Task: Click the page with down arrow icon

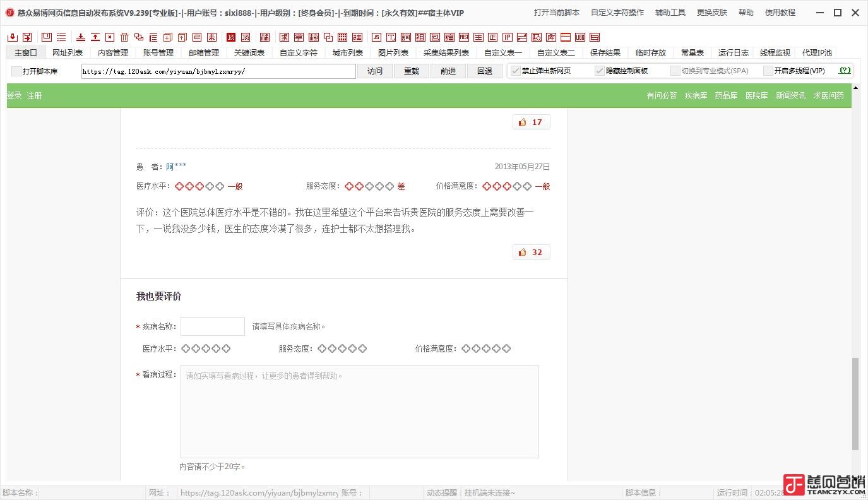Action: click(168, 37)
